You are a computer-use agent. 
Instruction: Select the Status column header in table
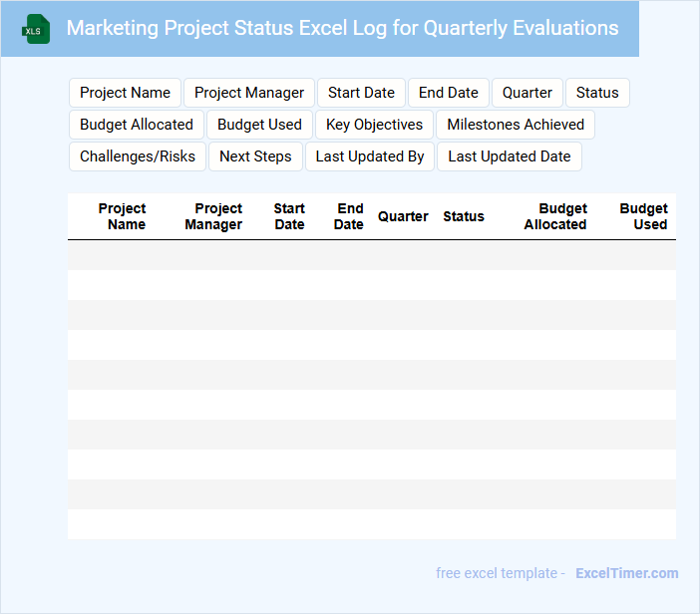(x=464, y=216)
